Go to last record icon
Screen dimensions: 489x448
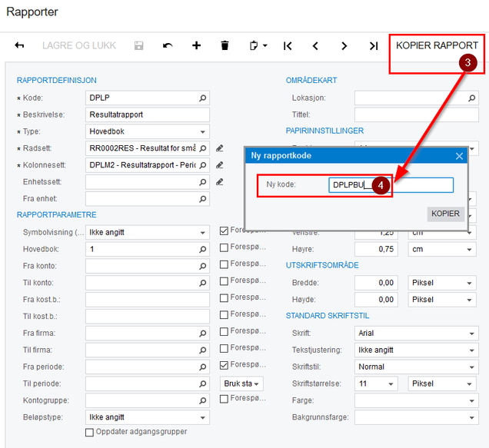point(374,46)
